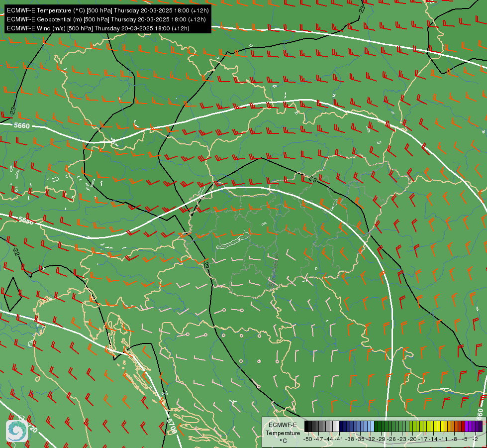Pick the light blue swatch above -32
Viewport: 487px width, 448px height.
point(373,426)
